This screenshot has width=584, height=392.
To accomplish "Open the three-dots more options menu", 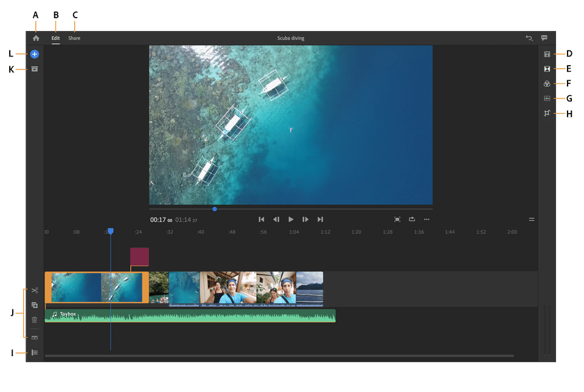I will point(426,219).
